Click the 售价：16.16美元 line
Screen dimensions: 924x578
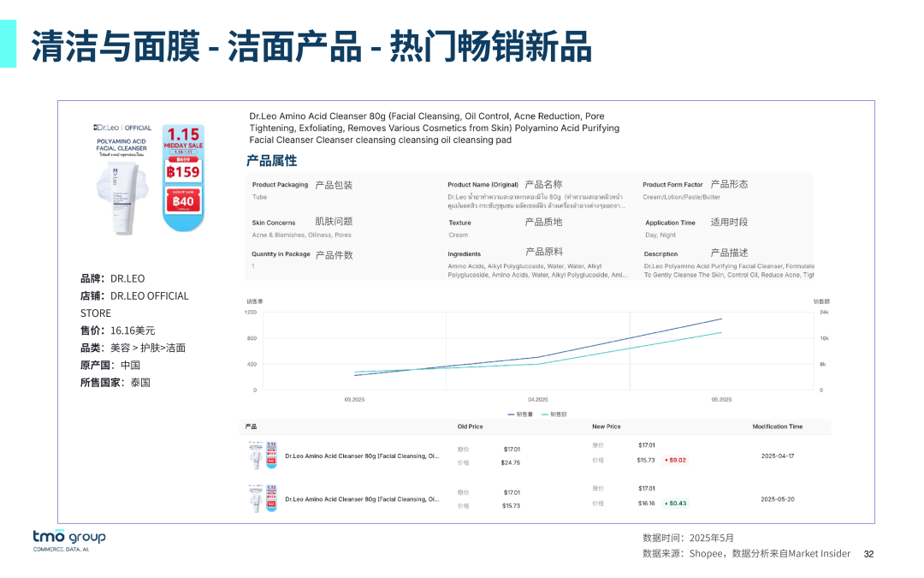118,331
